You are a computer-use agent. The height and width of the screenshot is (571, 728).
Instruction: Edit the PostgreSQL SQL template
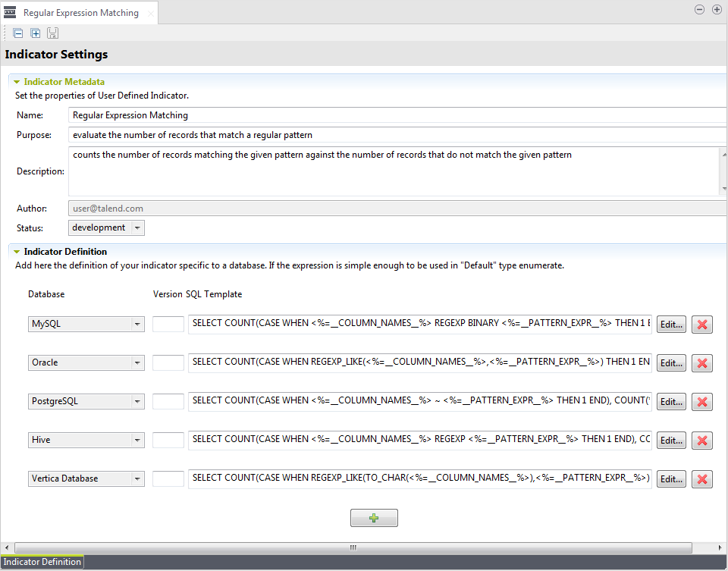pos(670,401)
